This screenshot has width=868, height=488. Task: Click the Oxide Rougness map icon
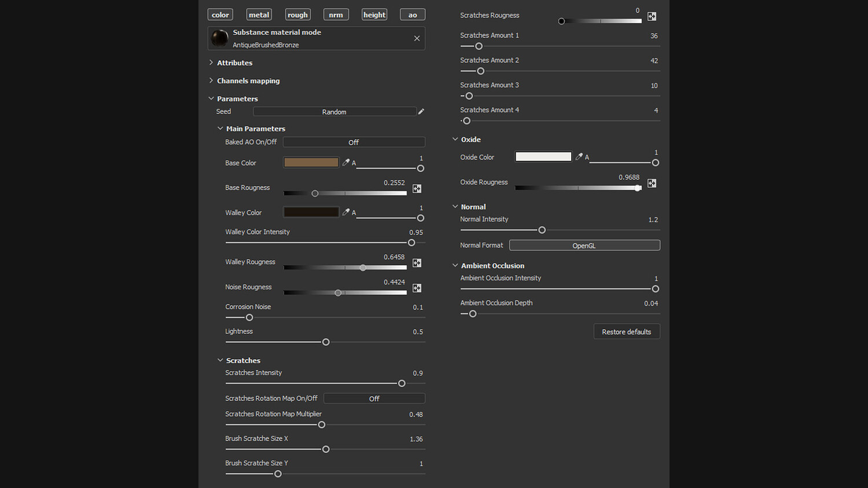click(652, 183)
